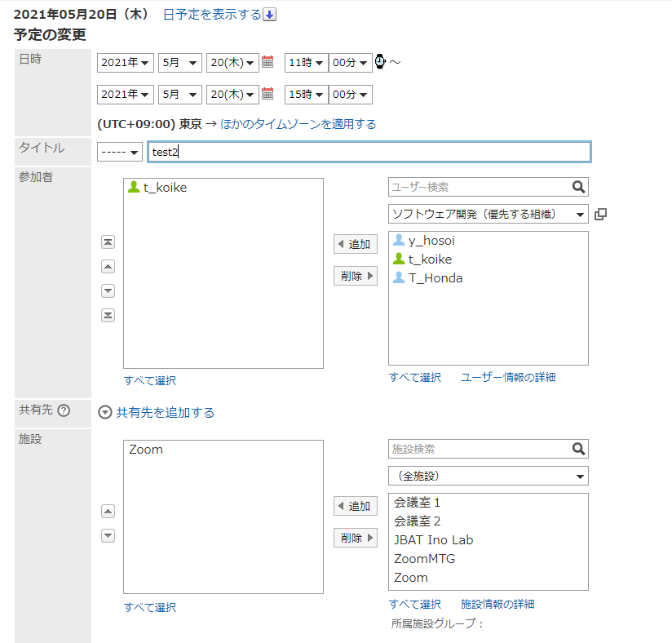This screenshot has width=672, height=643.
Task: Select ZoomMTG in the facility list
Action: [x=424, y=559]
